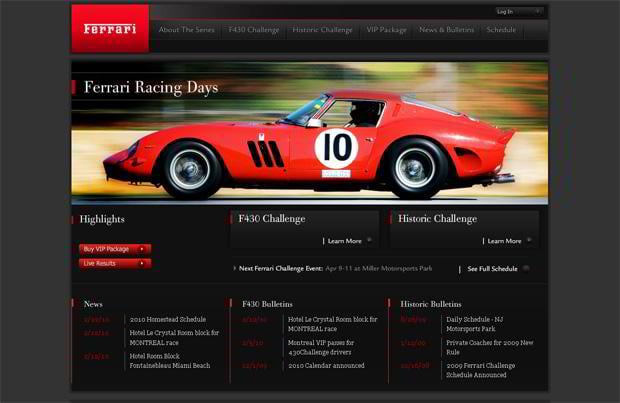Select the F430 Challenge nav tab
This screenshot has height=403, width=620.
click(x=255, y=30)
